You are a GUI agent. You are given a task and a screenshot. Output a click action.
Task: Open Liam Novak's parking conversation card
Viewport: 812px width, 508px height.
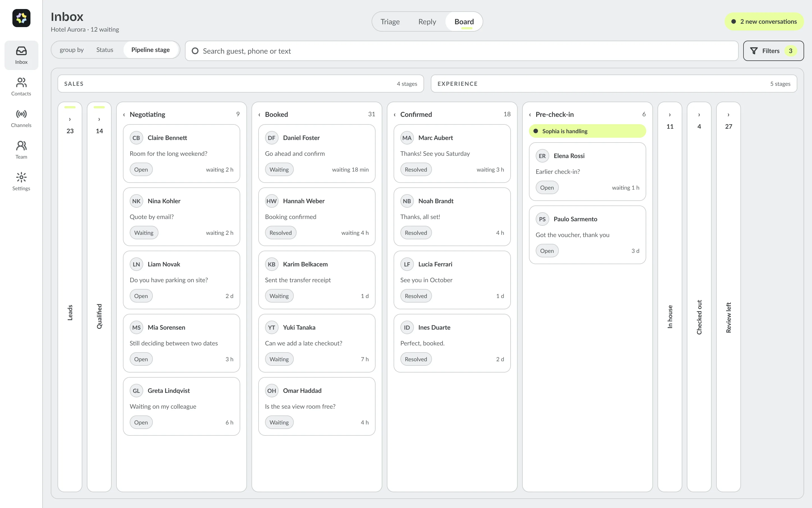[x=181, y=280]
